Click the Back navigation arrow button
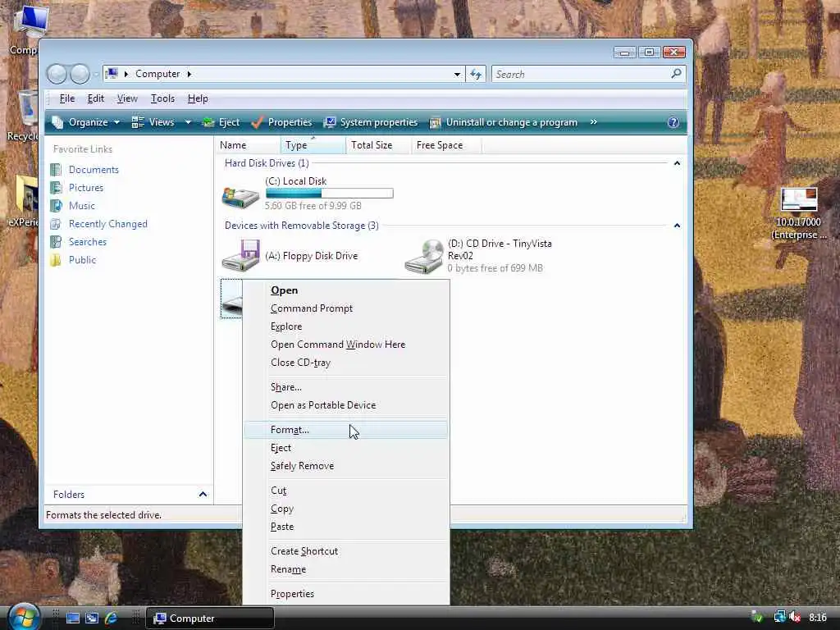Image resolution: width=840 pixels, height=630 pixels. [x=57, y=74]
